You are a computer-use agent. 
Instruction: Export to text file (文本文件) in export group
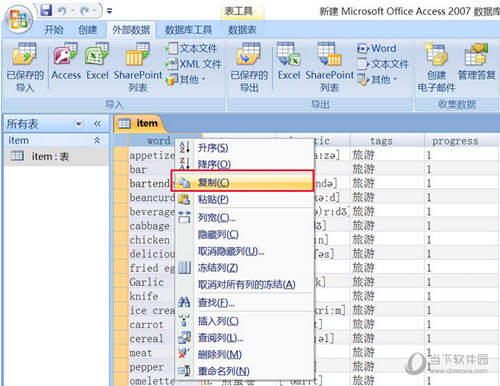coord(383,64)
